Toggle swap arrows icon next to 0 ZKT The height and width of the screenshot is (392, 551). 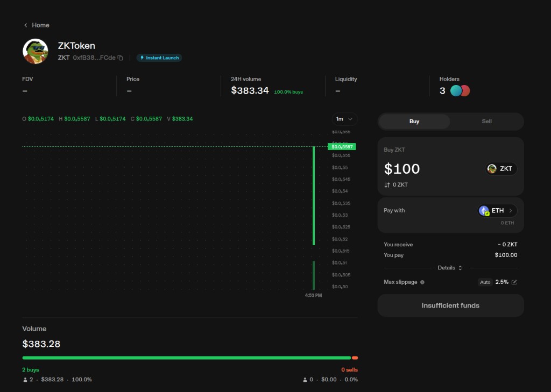pos(387,185)
